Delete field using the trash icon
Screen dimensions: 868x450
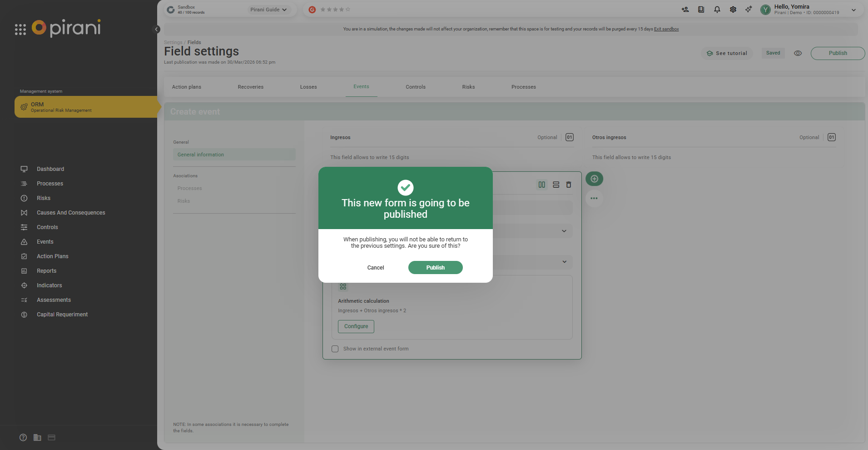568,185
